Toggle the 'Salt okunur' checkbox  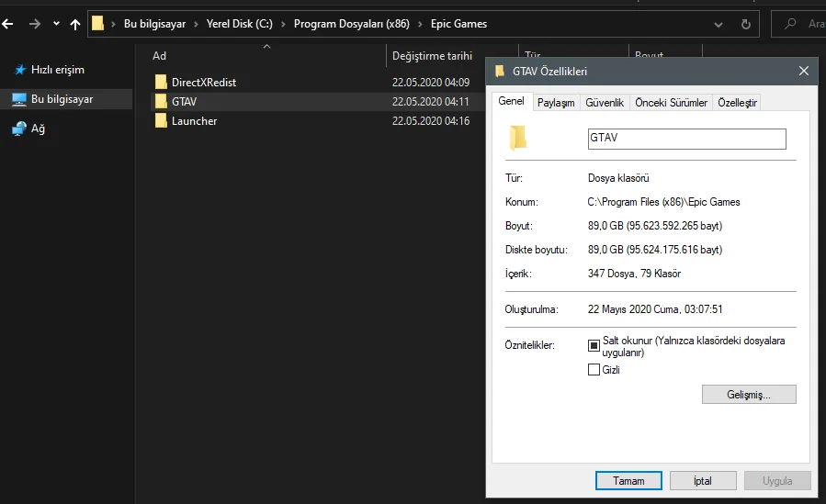point(594,346)
